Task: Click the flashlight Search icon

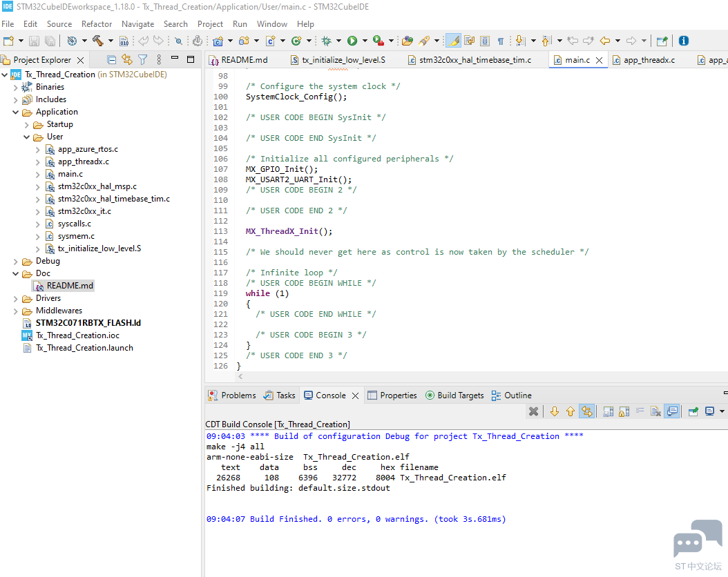Action: click(423, 41)
